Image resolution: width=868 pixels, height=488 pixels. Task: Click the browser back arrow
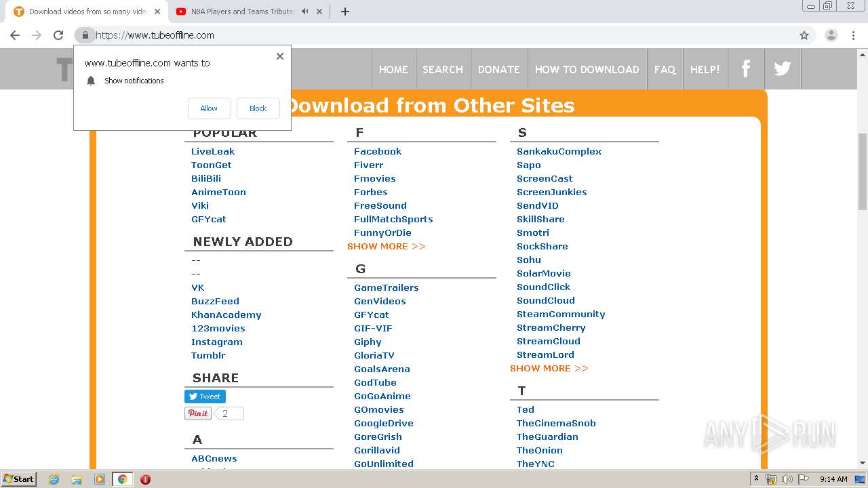15,35
